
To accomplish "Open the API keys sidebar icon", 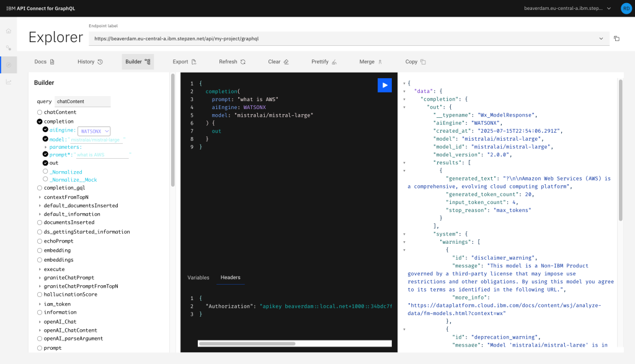I will click(8, 48).
